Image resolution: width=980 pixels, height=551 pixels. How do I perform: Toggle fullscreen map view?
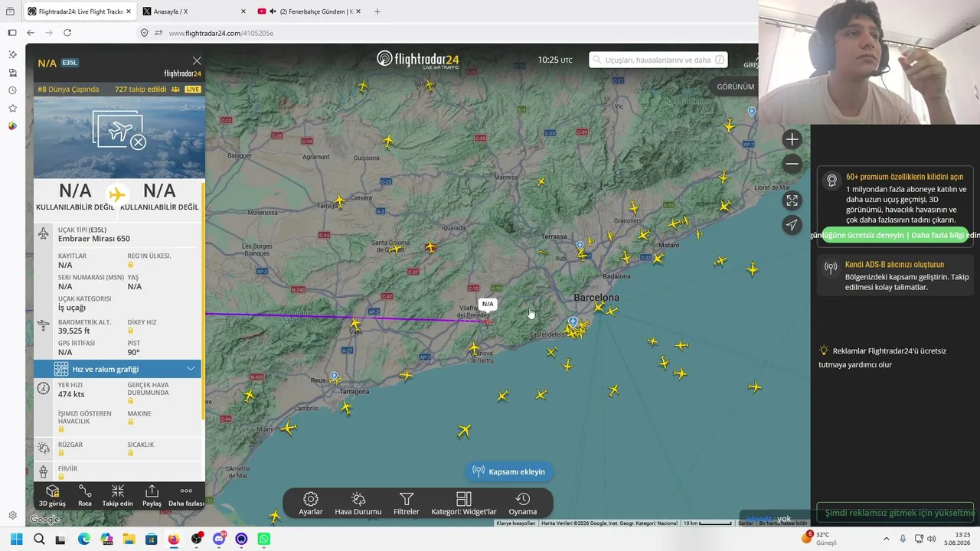coord(792,201)
